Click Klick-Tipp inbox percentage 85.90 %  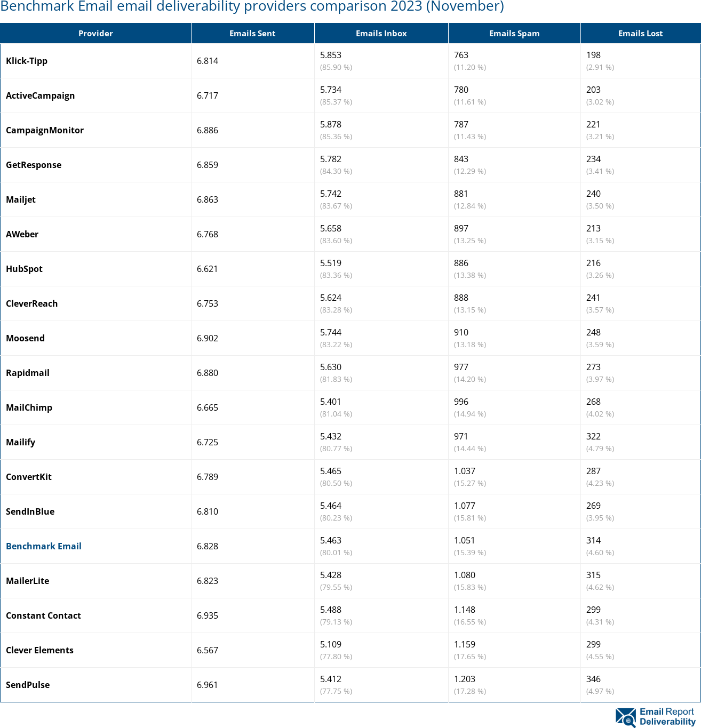point(336,67)
